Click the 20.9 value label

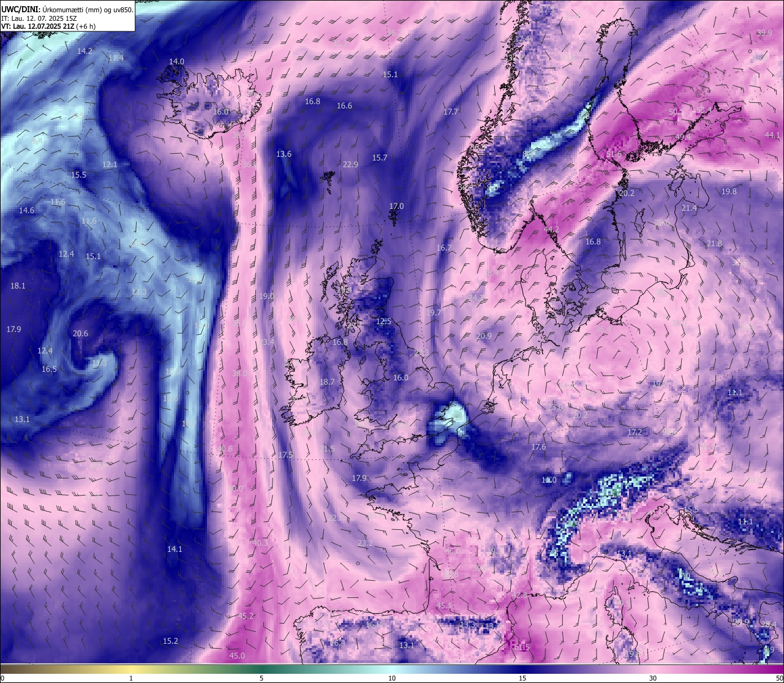(x=484, y=336)
